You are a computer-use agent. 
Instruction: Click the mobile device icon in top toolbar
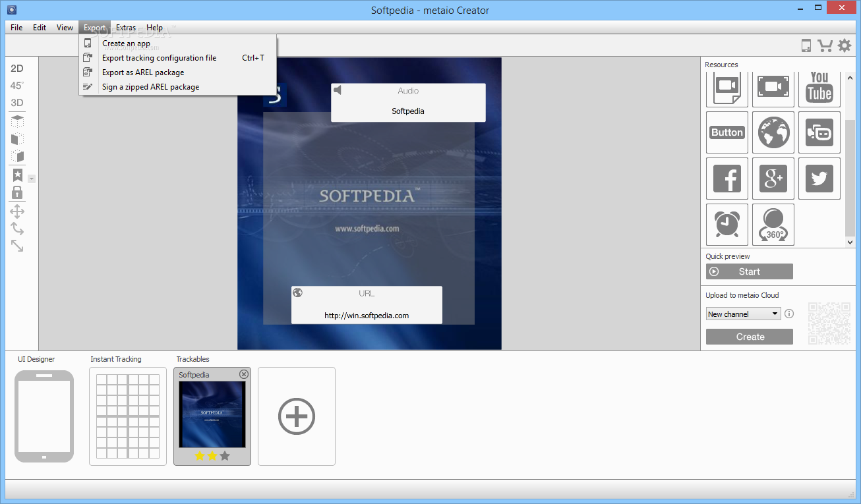coord(806,45)
